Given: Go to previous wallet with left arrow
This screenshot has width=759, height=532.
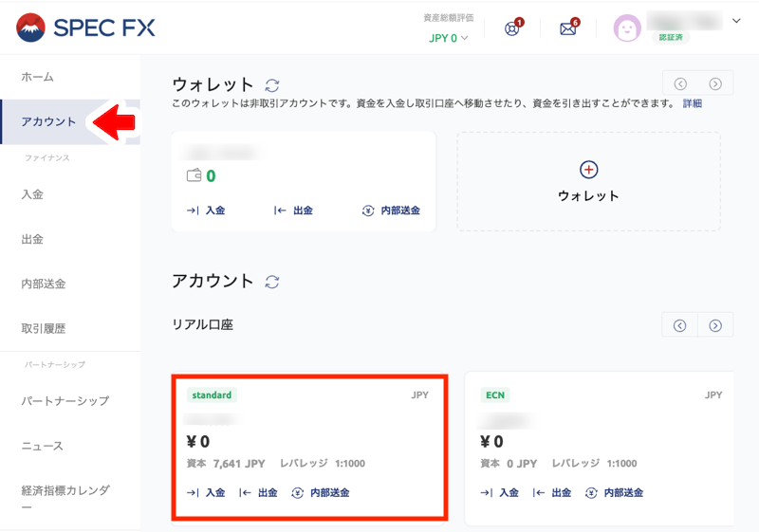Looking at the screenshot, I should (679, 83).
